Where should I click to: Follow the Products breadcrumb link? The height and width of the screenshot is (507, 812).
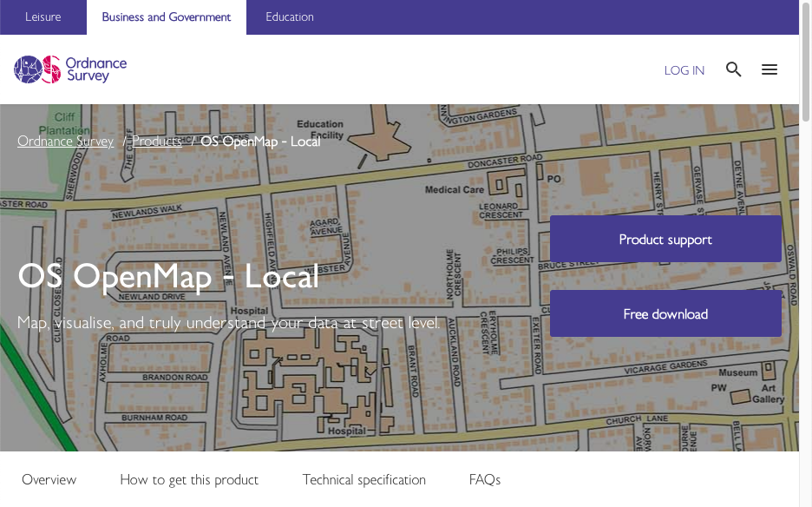[x=157, y=141]
